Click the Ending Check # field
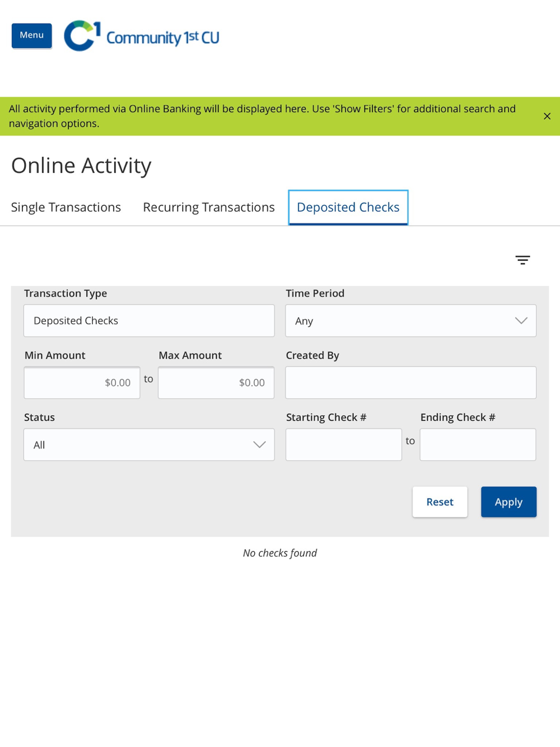 [x=478, y=445]
